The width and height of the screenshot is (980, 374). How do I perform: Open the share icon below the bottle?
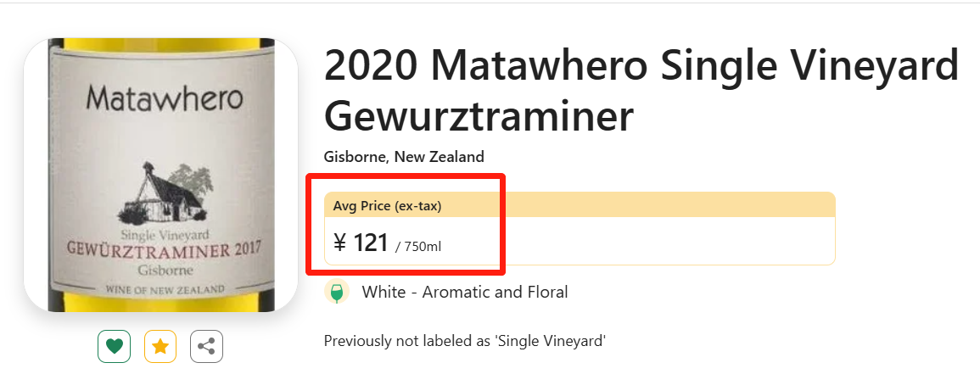tap(206, 346)
